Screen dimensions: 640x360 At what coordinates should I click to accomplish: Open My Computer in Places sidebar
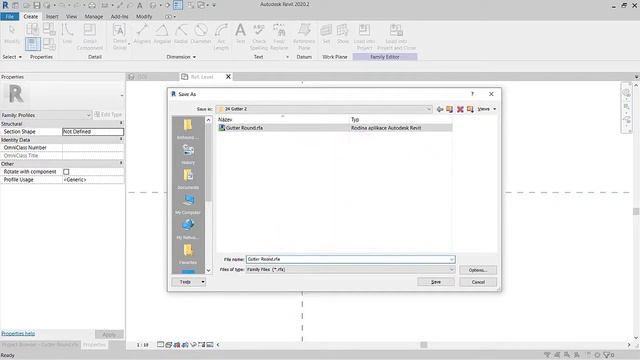(188, 204)
